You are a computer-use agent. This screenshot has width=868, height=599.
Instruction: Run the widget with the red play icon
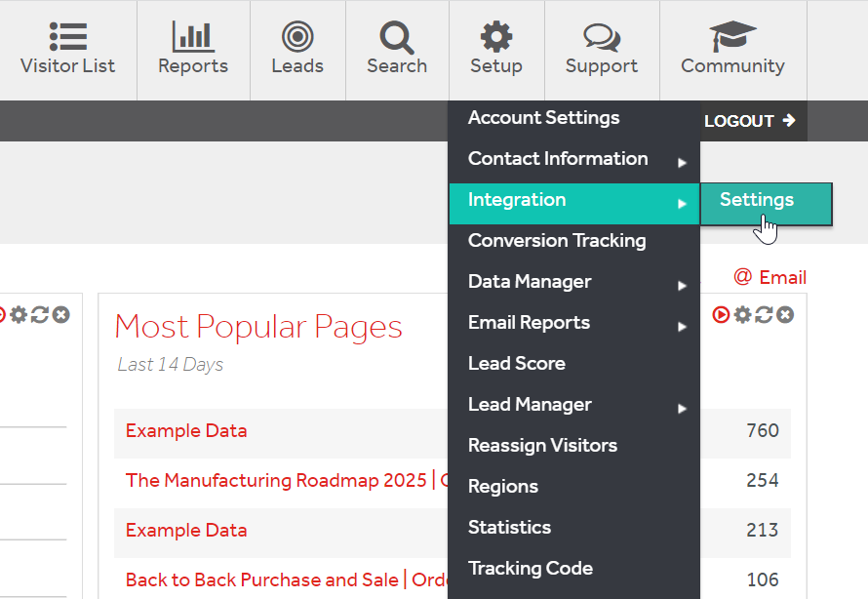pyautogui.click(x=722, y=315)
